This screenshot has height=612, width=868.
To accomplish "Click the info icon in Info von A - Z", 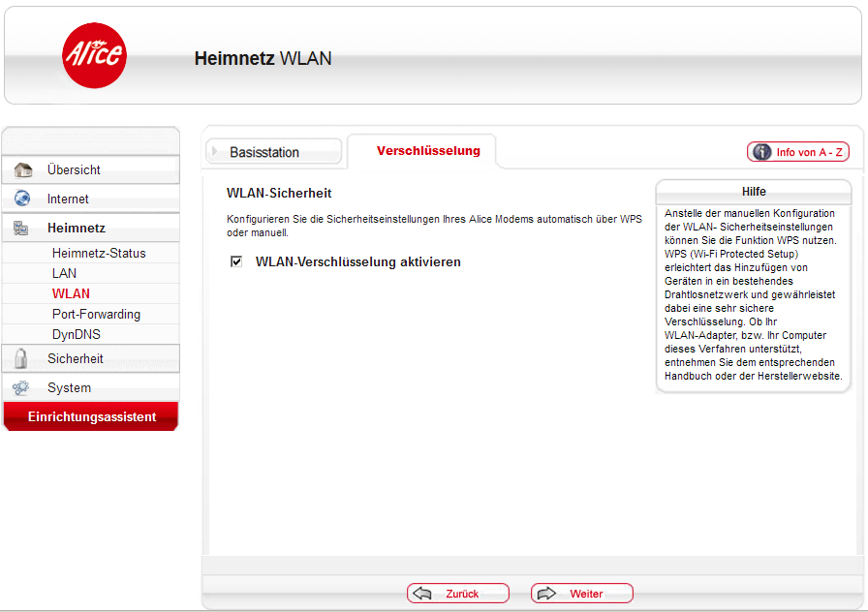I will click(761, 152).
